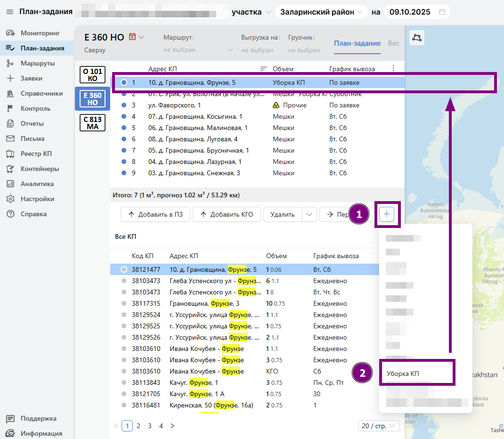Choose Уборка КП from the popup menu

pyautogui.click(x=403, y=374)
